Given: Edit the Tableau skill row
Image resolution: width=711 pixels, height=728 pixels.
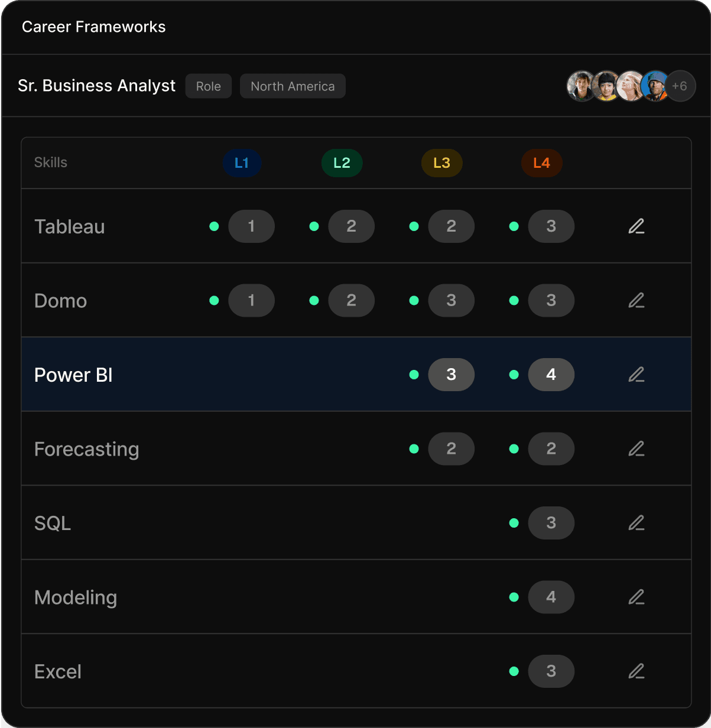Looking at the screenshot, I should click(x=636, y=226).
